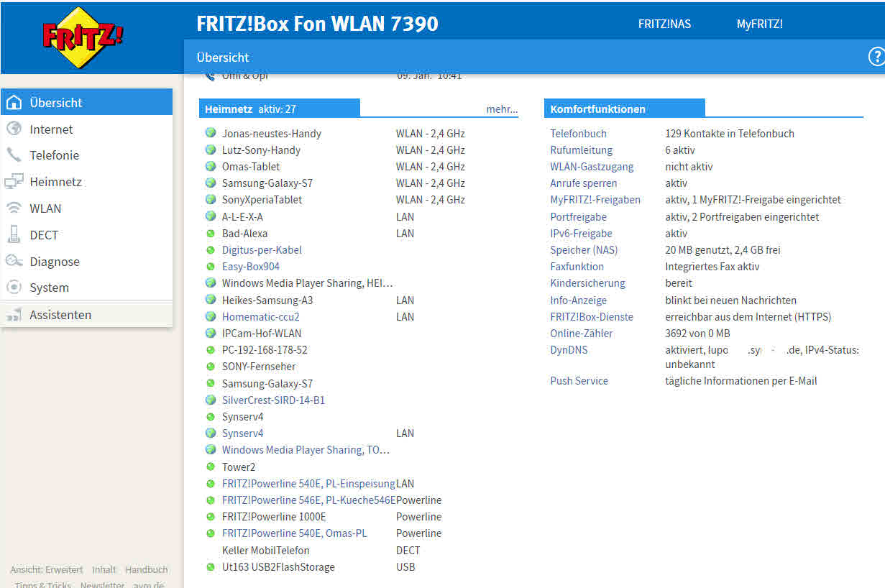Open the MyFRITZ!-Freigaben link
This screenshot has height=588, width=885.
(595, 200)
